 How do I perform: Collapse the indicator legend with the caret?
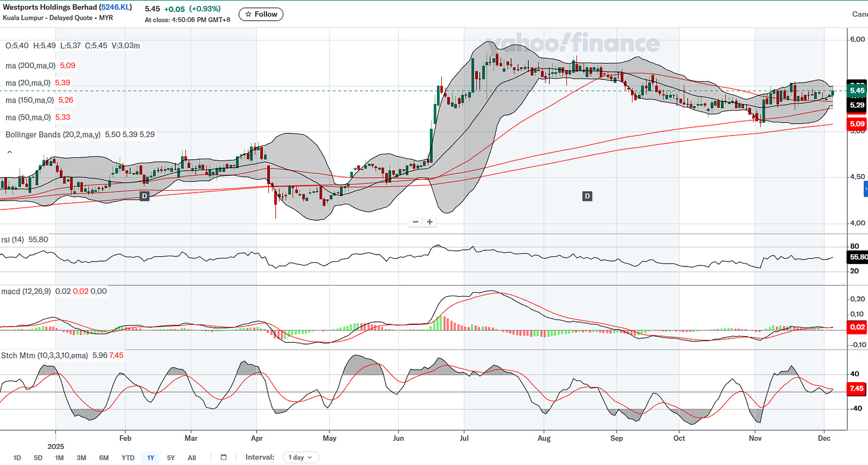[x=9, y=153]
